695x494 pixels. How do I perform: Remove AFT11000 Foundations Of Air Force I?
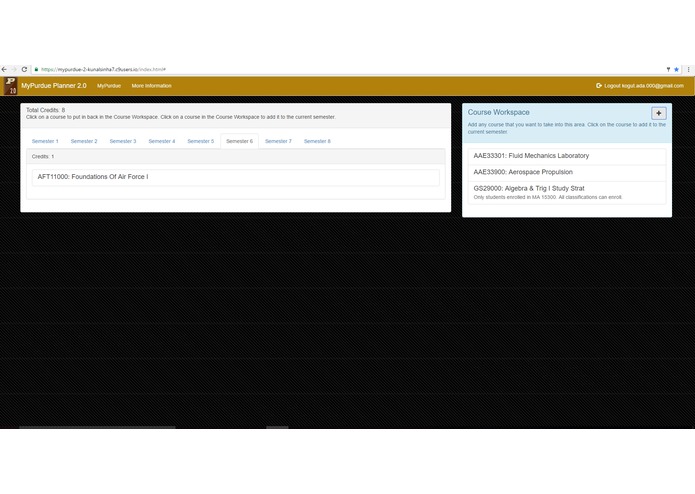coord(236,177)
